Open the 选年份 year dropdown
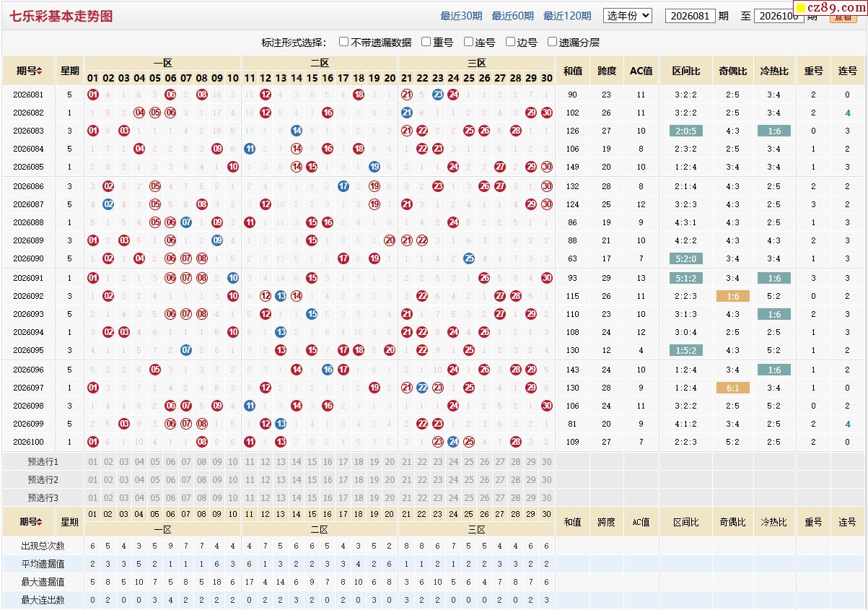The height and width of the screenshot is (610, 868). click(627, 15)
